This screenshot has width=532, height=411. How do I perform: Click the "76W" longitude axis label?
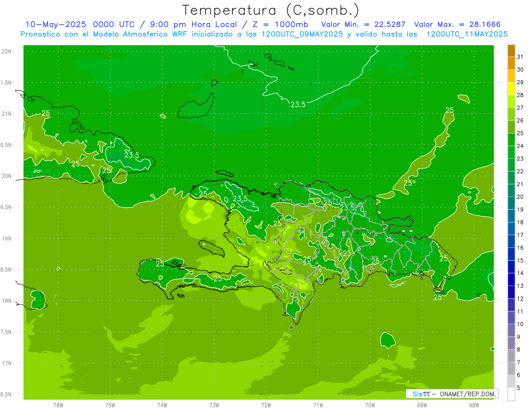[x=58, y=405]
